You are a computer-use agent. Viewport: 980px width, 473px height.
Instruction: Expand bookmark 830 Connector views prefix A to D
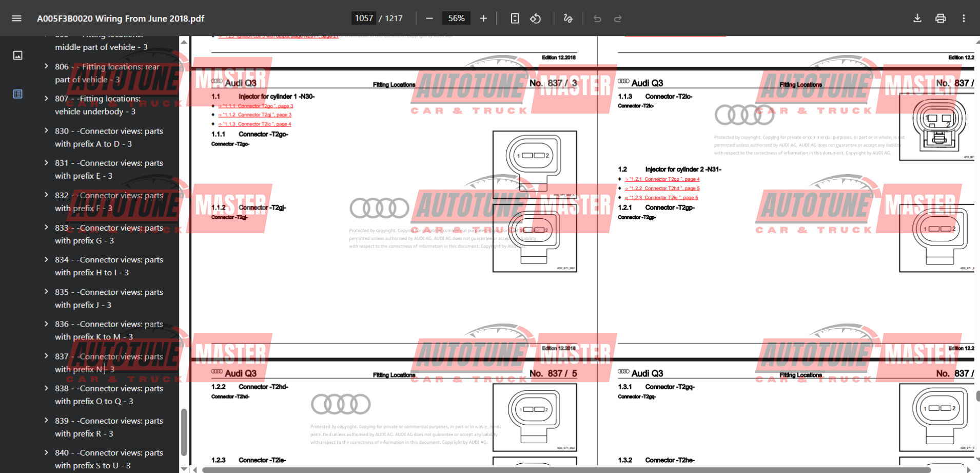(x=46, y=131)
